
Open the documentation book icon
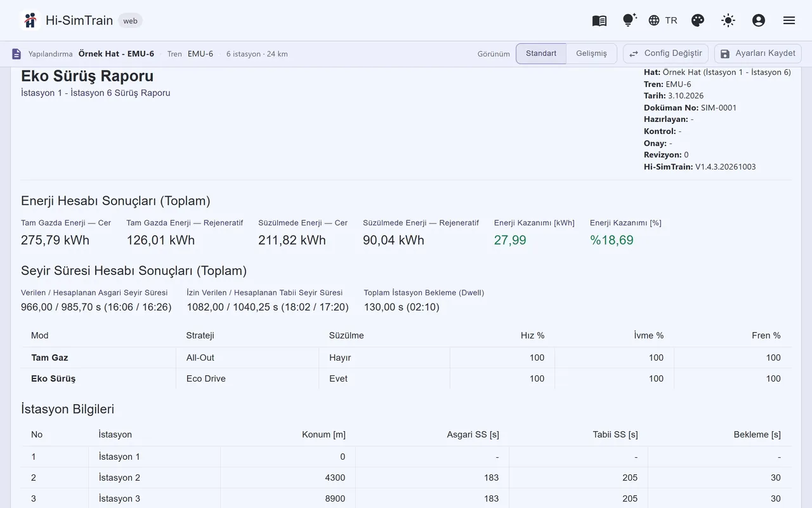click(599, 20)
